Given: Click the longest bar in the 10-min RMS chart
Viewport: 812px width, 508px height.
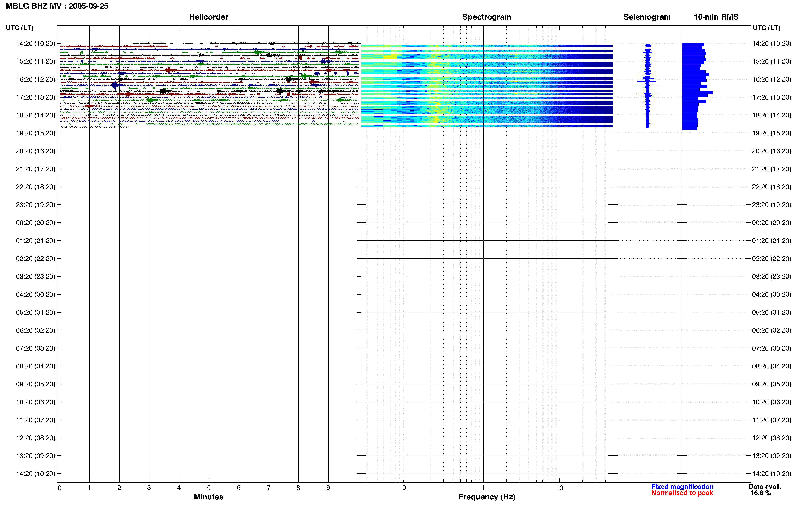Looking at the screenshot, I should [697, 93].
